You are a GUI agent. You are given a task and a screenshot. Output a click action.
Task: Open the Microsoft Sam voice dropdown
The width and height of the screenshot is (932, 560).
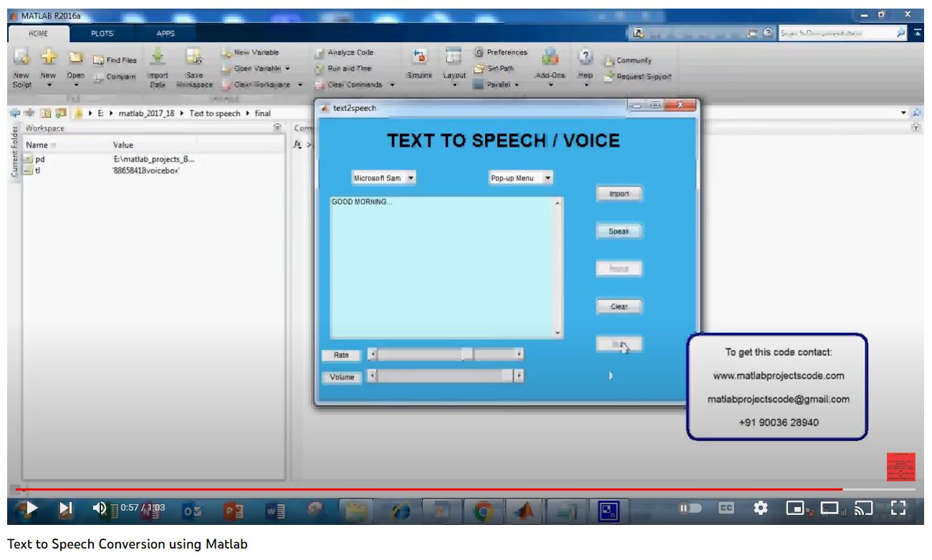(383, 178)
